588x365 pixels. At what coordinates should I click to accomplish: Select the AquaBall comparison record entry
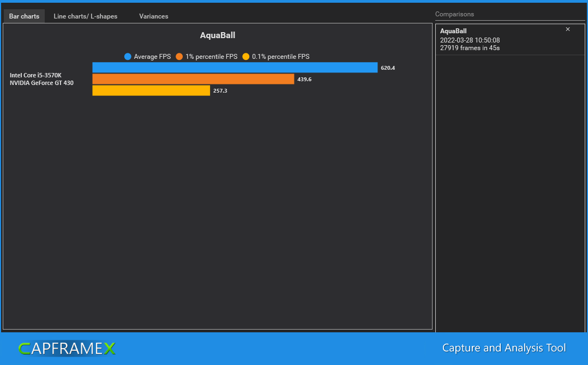click(x=510, y=40)
